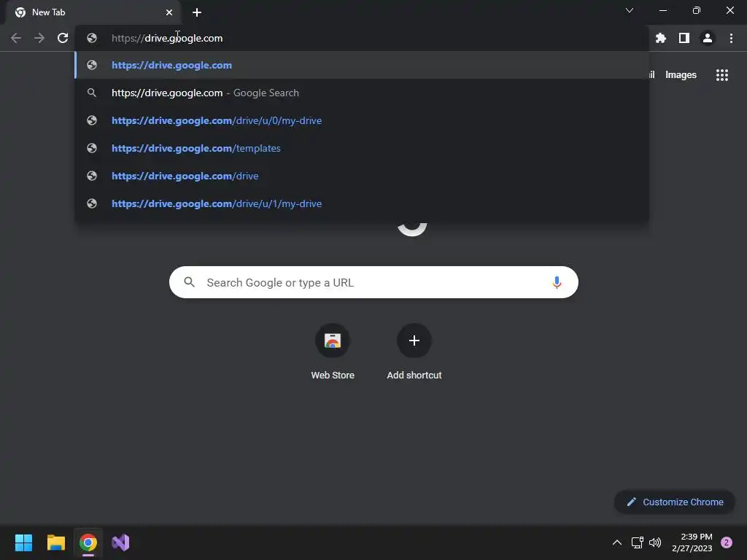Open the network status tray icon
This screenshot has height=560, width=747.
coord(637,542)
